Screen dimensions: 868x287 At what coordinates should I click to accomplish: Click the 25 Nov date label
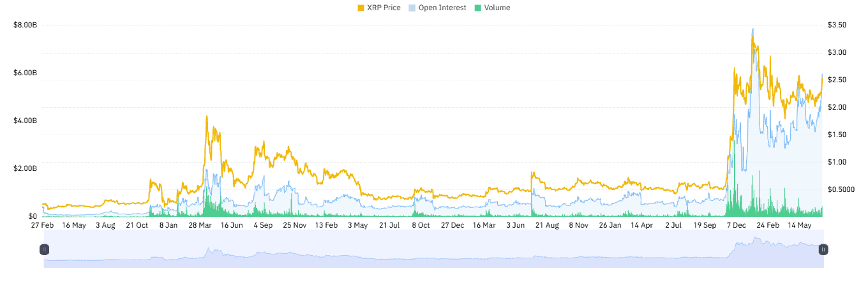point(295,225)
